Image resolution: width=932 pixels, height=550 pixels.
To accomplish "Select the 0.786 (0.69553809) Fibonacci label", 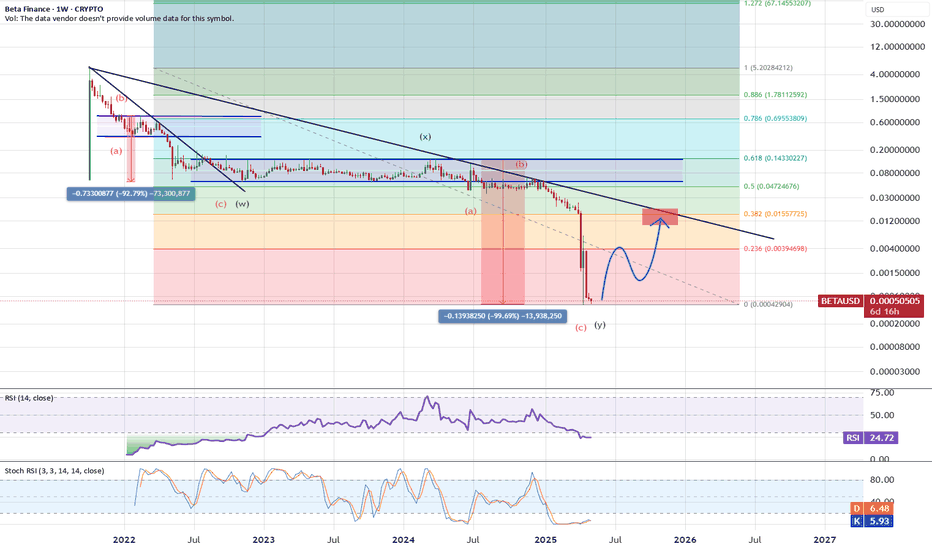I will click(x=775, y=118).
